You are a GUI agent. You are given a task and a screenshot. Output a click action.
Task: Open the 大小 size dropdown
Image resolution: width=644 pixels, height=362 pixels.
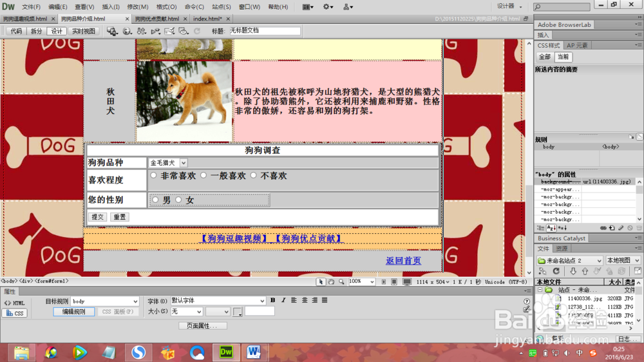point(187,312)
